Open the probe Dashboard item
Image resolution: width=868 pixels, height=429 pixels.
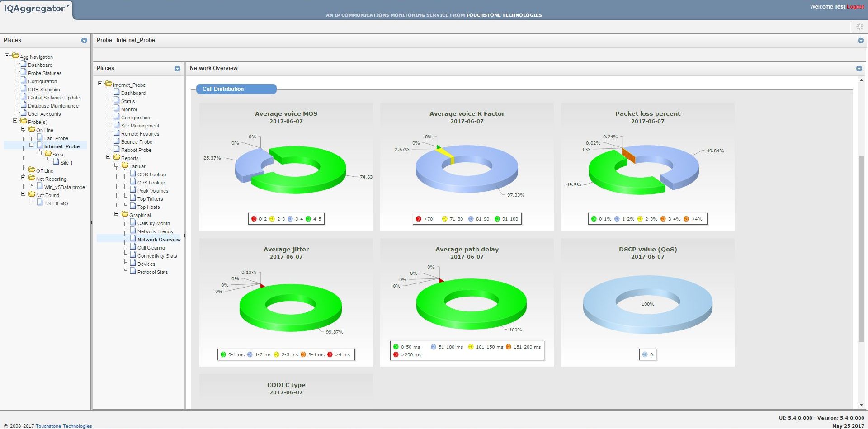click(x=133, y=93)
